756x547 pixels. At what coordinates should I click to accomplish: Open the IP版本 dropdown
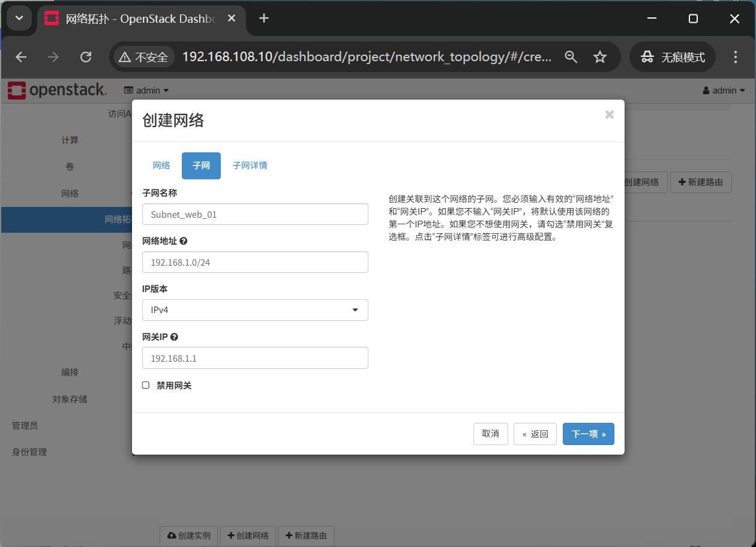click(x=255, y=310)
